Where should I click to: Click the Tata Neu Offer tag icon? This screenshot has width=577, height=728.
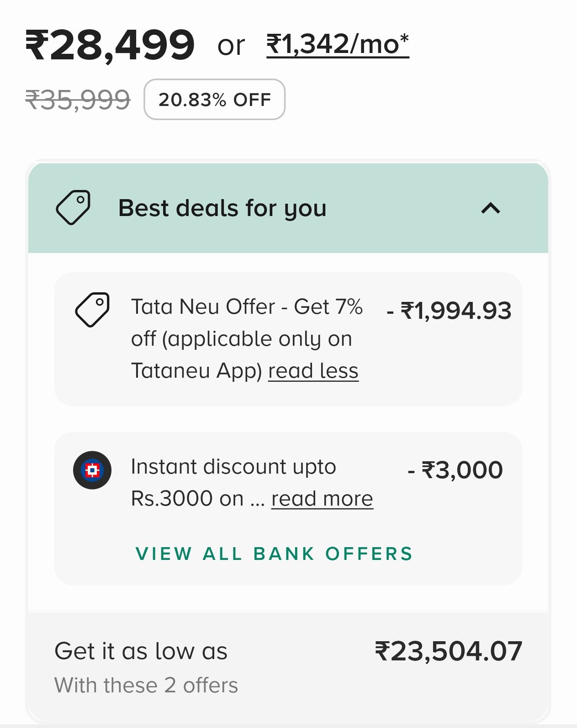[92, 310]
